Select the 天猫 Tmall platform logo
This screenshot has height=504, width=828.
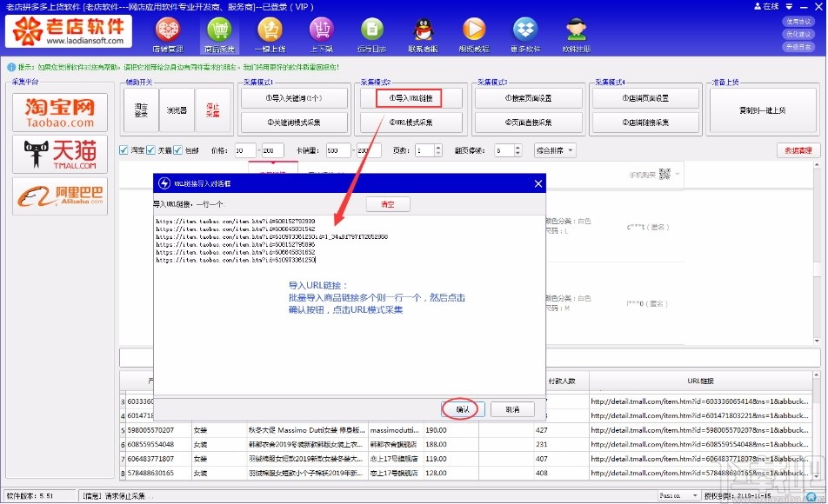tap(60, 154)
